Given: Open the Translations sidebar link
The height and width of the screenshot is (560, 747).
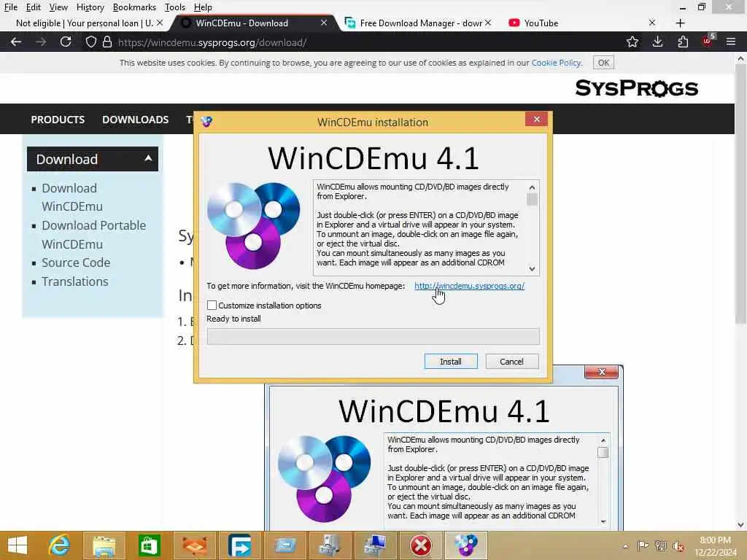Looking at the screenshot, I should [75, 281].
